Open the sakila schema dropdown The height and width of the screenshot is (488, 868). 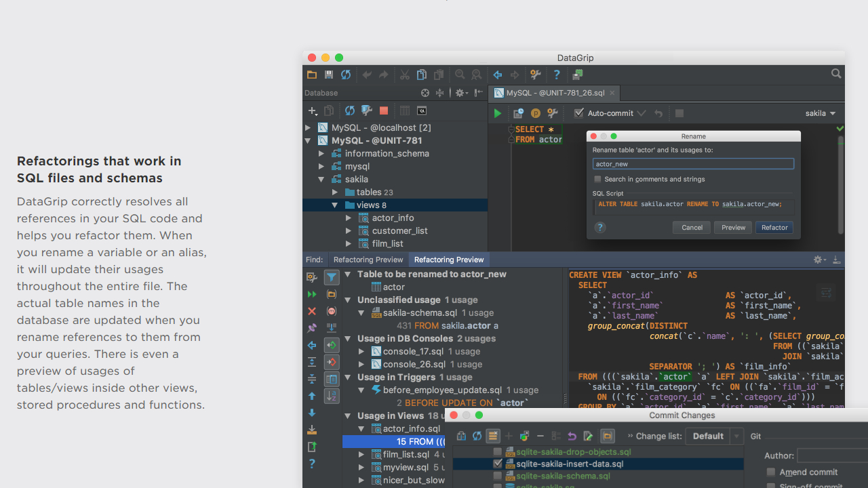click(x=821, y=113)
